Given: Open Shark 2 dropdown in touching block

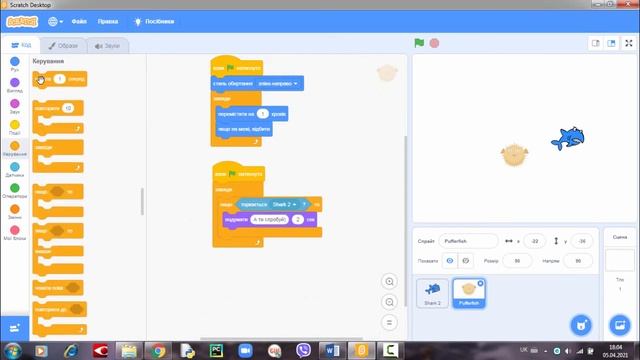Looking at the screenshot, I should (284, 204).
